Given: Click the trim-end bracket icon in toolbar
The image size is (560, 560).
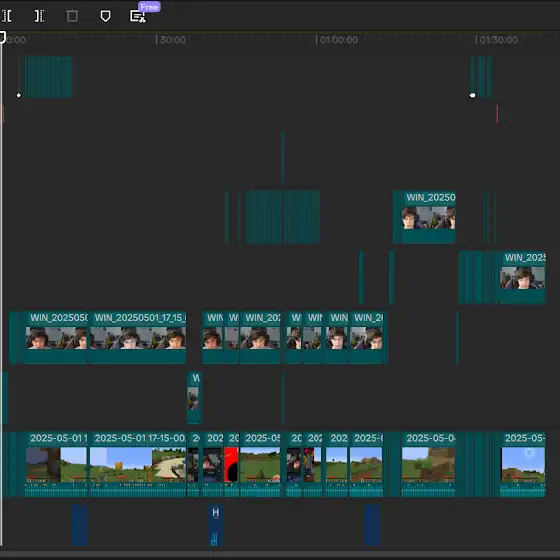Looking at the screenshot, I should point(39,16).
